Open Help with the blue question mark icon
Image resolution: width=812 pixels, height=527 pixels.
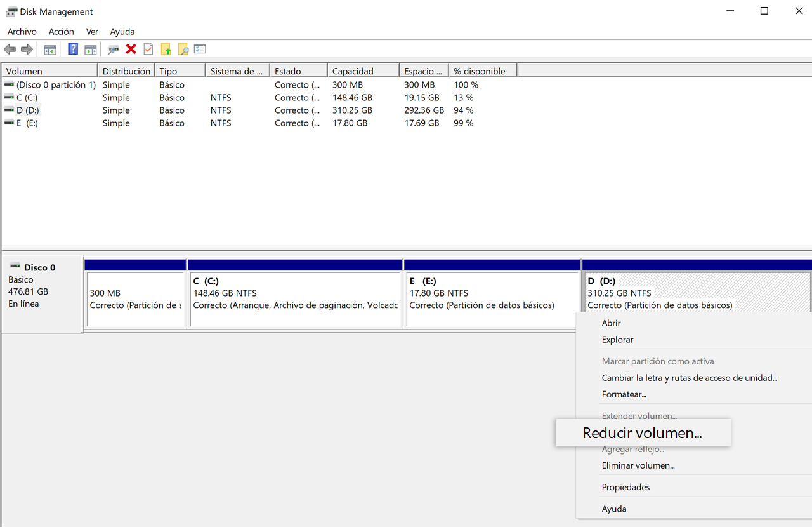(x=73, y=50)
